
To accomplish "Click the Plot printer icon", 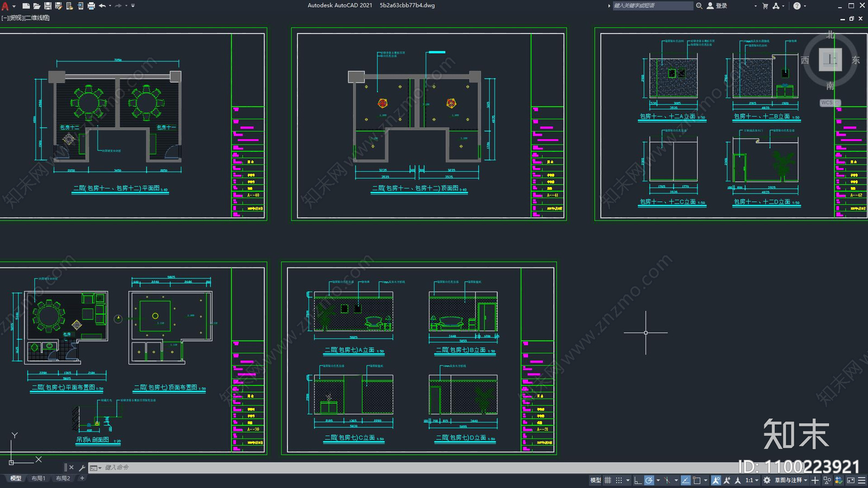I will pyautogui.click(x=91, y=6).
